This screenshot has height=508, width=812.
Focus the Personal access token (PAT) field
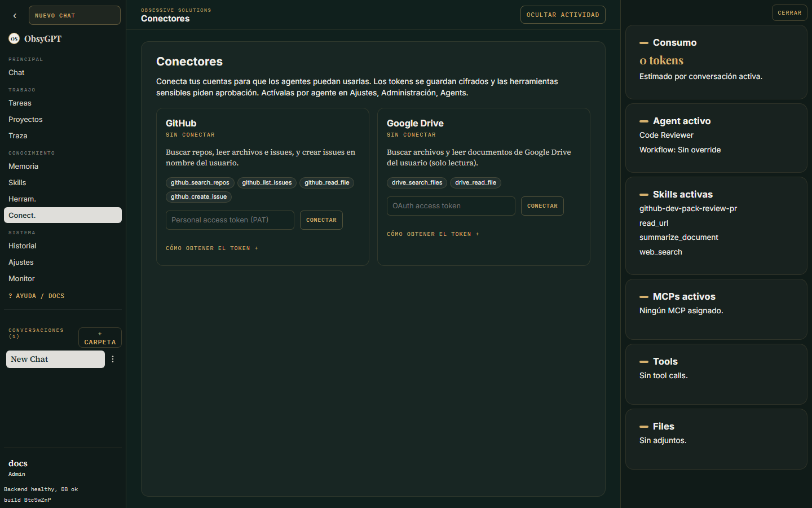click(x=230, y=220)
